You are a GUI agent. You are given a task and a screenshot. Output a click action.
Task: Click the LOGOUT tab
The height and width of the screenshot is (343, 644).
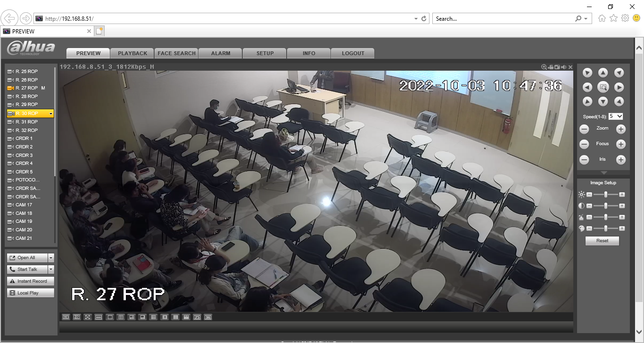click(x=353, y=53)
